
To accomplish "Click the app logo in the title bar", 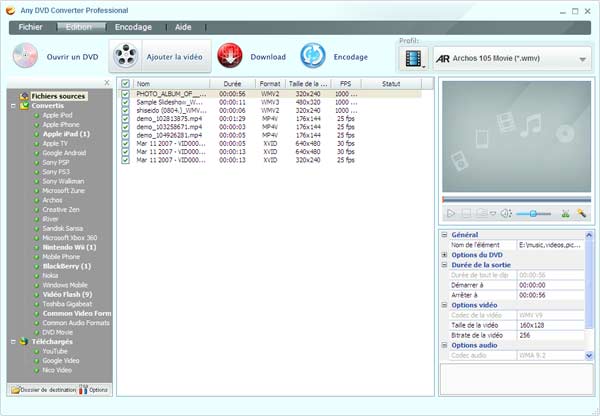I will pos(10,10).
